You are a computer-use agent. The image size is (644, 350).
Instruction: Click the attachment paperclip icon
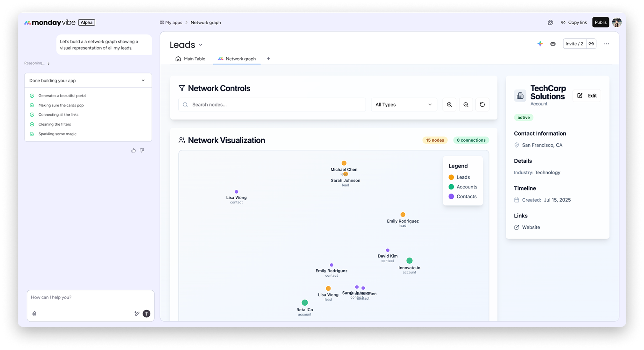click(34, 314)
